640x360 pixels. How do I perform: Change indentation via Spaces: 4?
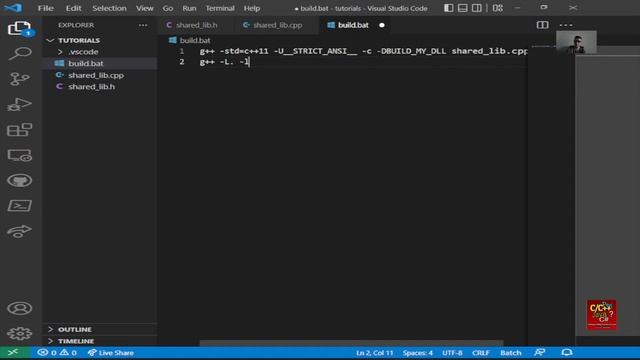point(418,353)
